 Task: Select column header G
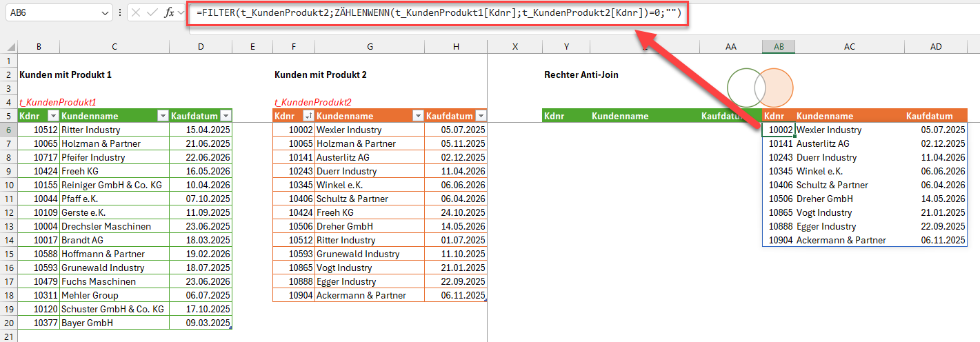pos(370,46)
